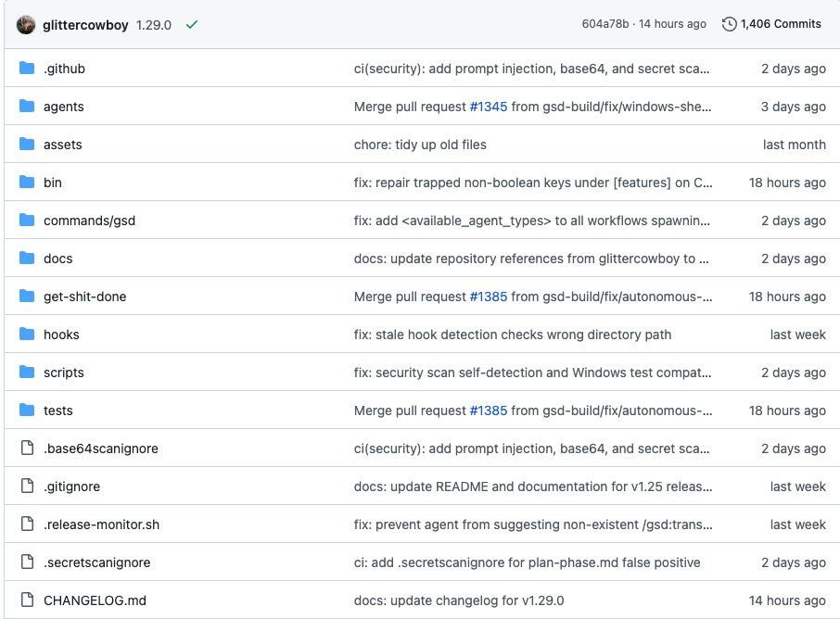Image resolution: width=840 pixels, height=619 pixels.
Task: Open the commands/gsd directory name
Action: [x=89, y=221]
